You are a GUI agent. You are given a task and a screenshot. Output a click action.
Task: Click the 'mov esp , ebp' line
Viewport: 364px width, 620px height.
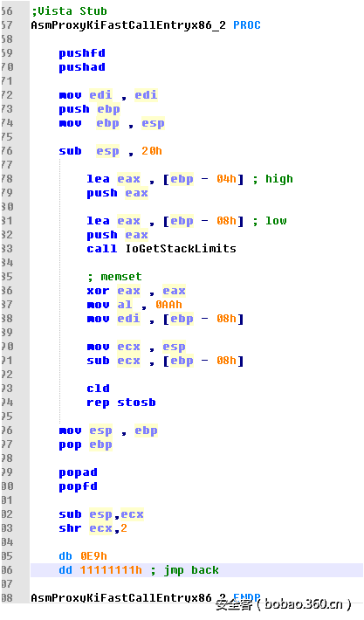point(108,431)
